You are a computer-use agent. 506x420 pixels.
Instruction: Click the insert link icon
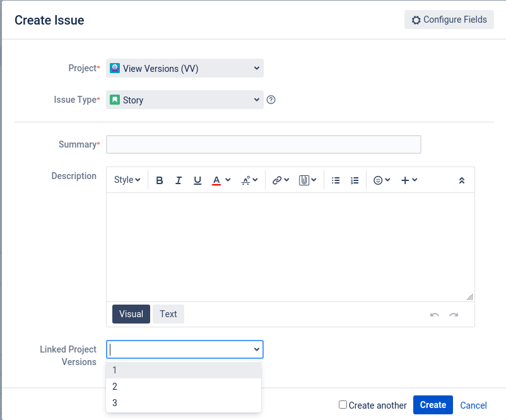click(277, 180)
